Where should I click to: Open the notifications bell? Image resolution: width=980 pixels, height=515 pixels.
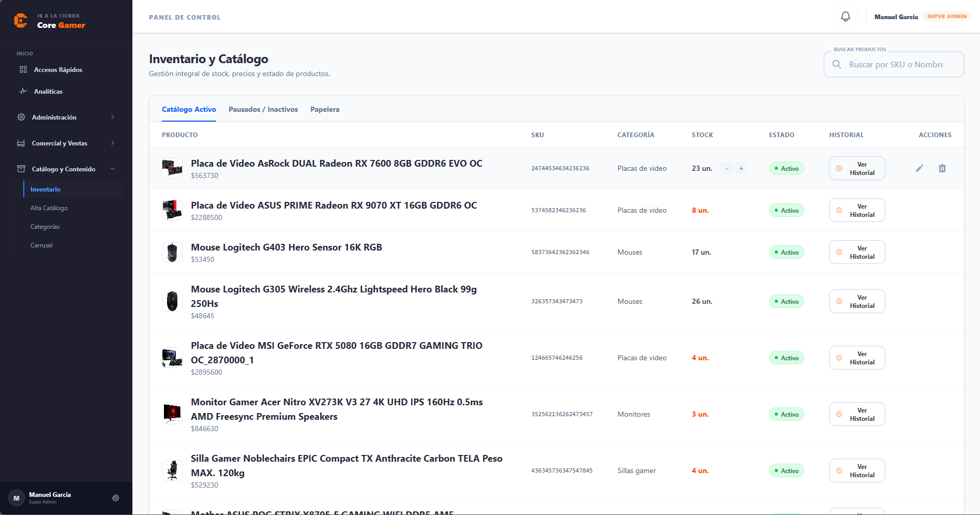(846, 17)
